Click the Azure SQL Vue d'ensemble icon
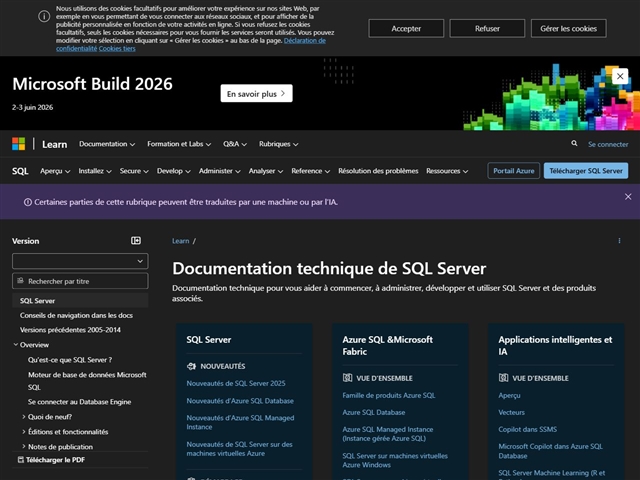Screen dimensions: 640x480 click(347, 378)
